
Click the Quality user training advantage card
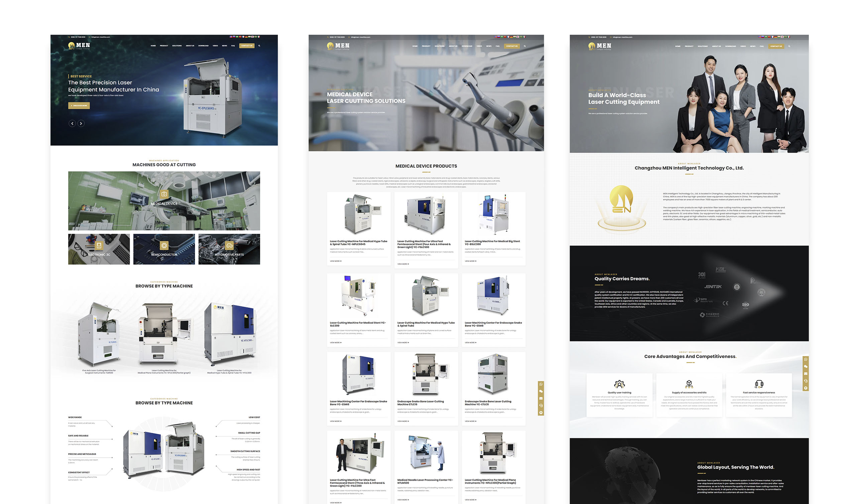(x=619, y=395)
